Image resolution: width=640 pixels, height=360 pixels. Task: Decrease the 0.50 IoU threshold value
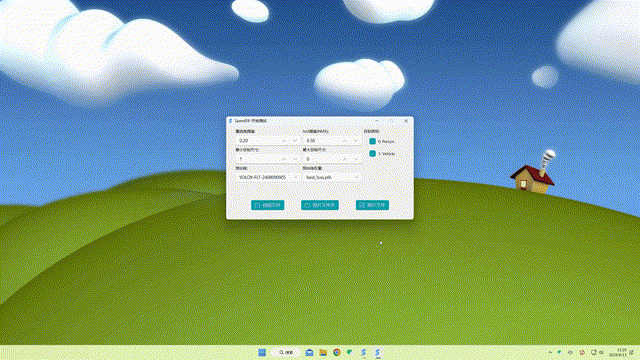tap(356, 140)
